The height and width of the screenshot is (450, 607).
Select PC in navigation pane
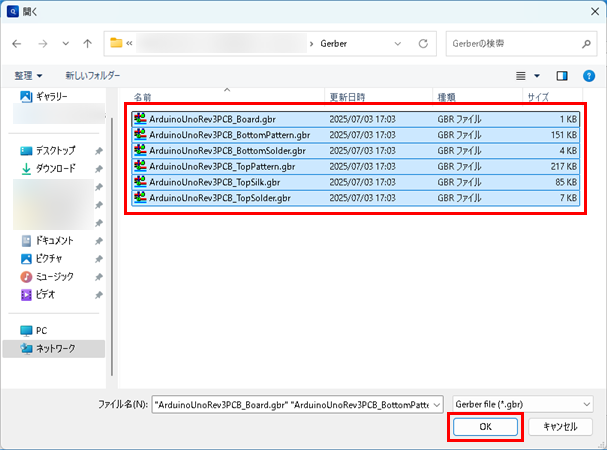pos(34,331)
